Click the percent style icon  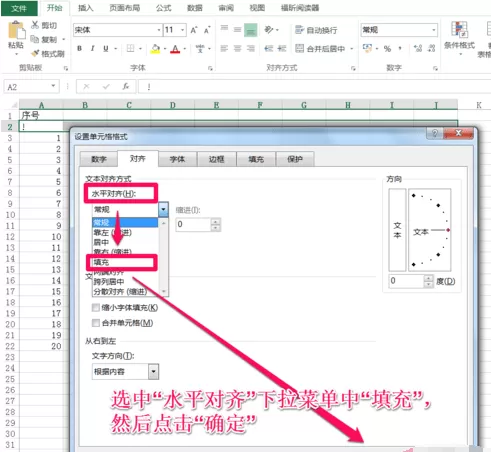(x=387, y=49)
